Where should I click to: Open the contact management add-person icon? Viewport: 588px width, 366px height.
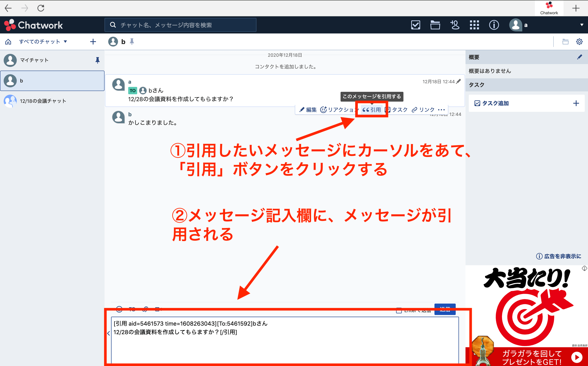click(455, 25)
